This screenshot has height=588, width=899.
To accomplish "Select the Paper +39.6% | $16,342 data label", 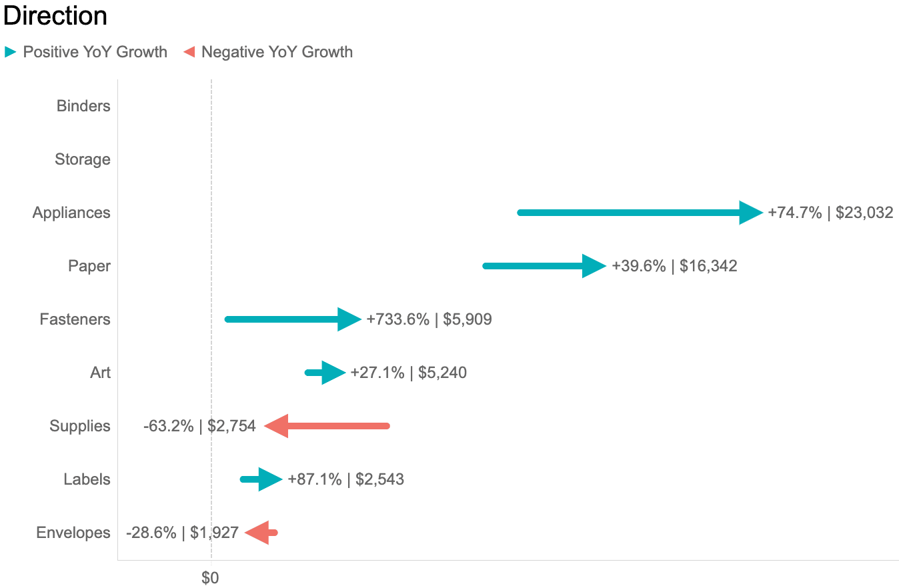I will (x=674, y=266).
